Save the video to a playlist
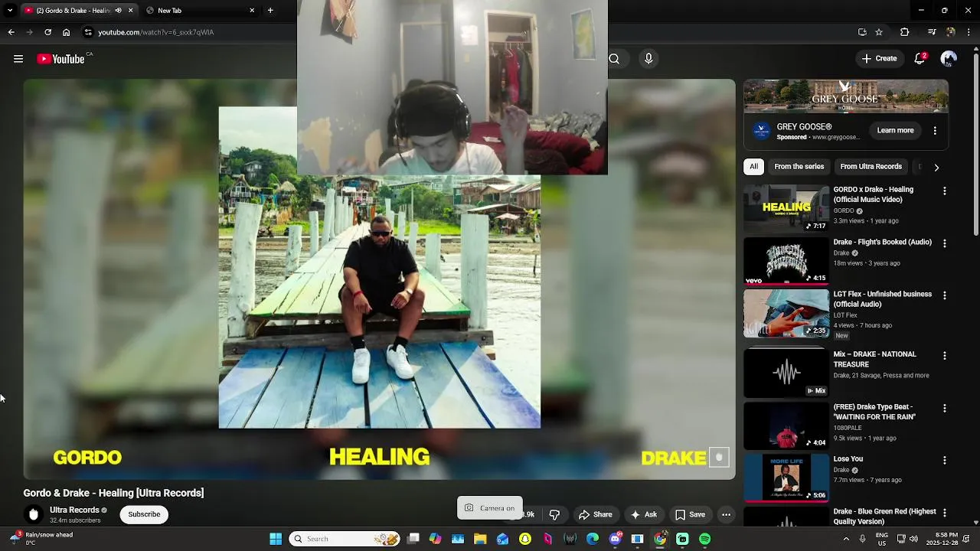980x551 pixels. pos(690,514)
